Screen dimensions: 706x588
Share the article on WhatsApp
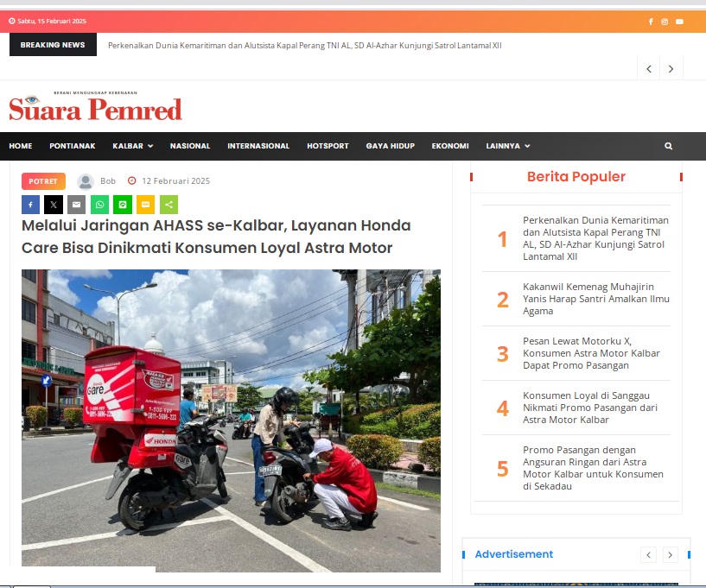point(99,205)
